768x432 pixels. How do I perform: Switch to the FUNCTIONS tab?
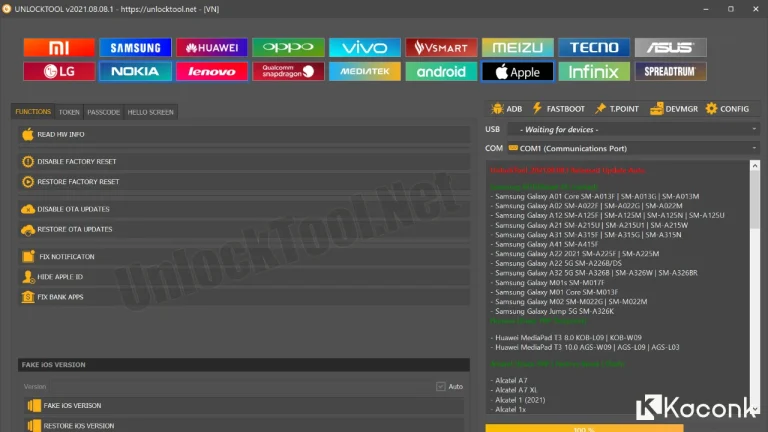tap(33, 112)
